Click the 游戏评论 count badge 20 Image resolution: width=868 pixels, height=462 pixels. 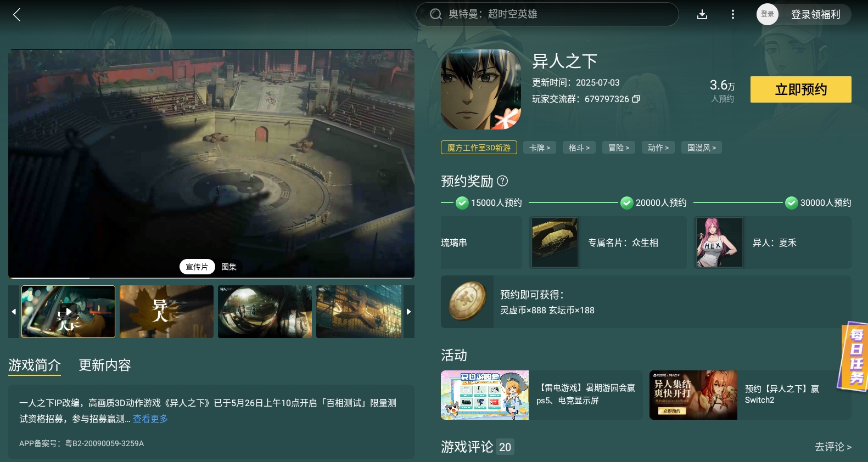coord(505,447)
